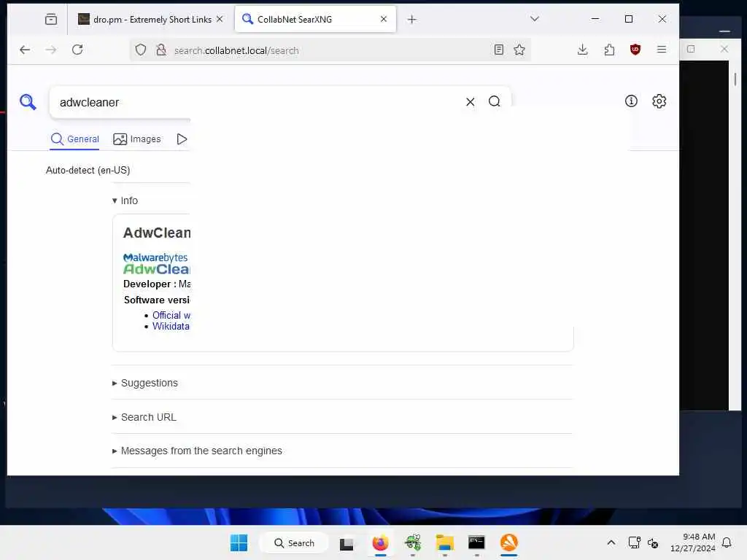Open the downloads panel
Viewport: 747px width, 560px height.
point(582,50)
